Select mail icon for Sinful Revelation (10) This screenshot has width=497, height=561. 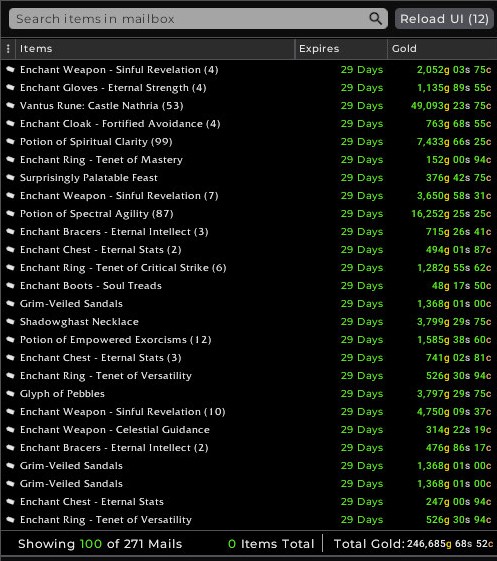coord(10,411)
